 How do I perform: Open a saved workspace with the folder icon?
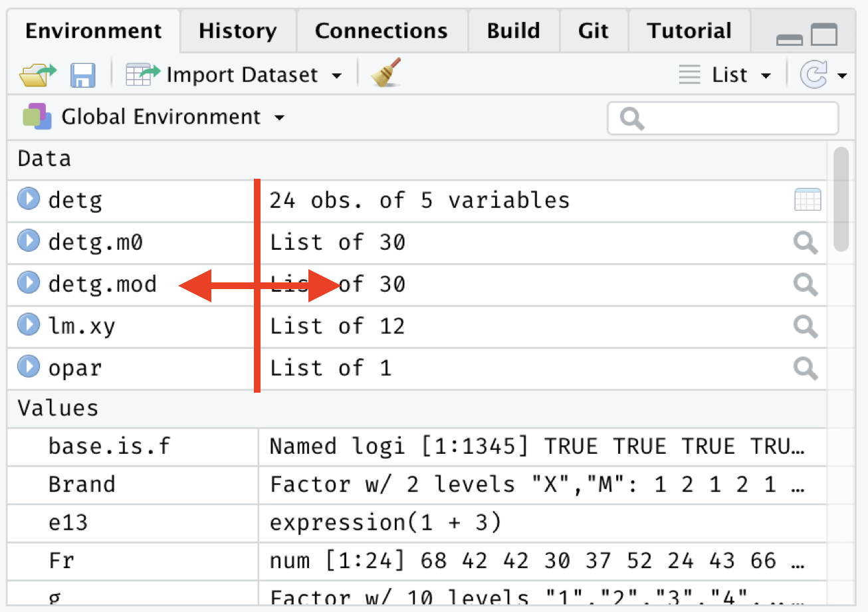[37, 74]
